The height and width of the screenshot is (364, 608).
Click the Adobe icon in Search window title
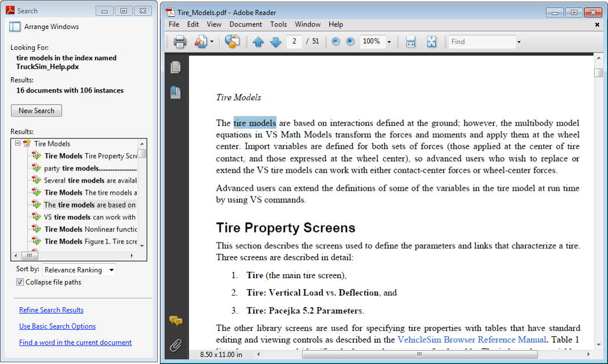click(10, 10)
